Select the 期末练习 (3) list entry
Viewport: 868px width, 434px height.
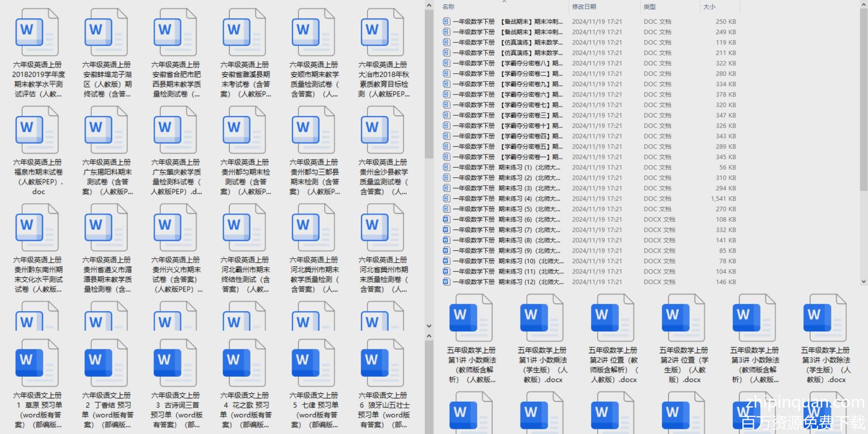pyautogui.click(x=506, y=188)
